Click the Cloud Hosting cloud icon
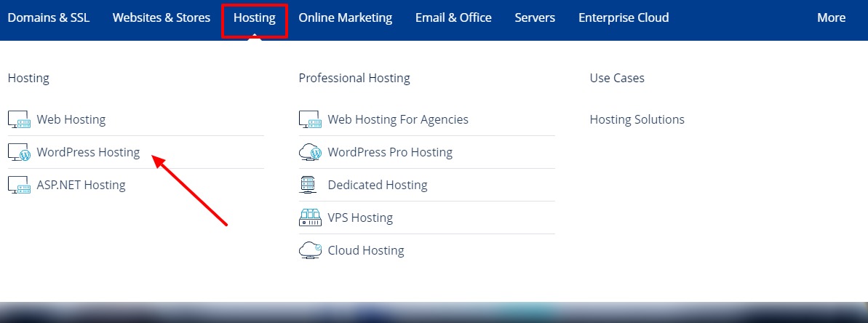Screen dimensions: 868x323 (x=310, y=250)
